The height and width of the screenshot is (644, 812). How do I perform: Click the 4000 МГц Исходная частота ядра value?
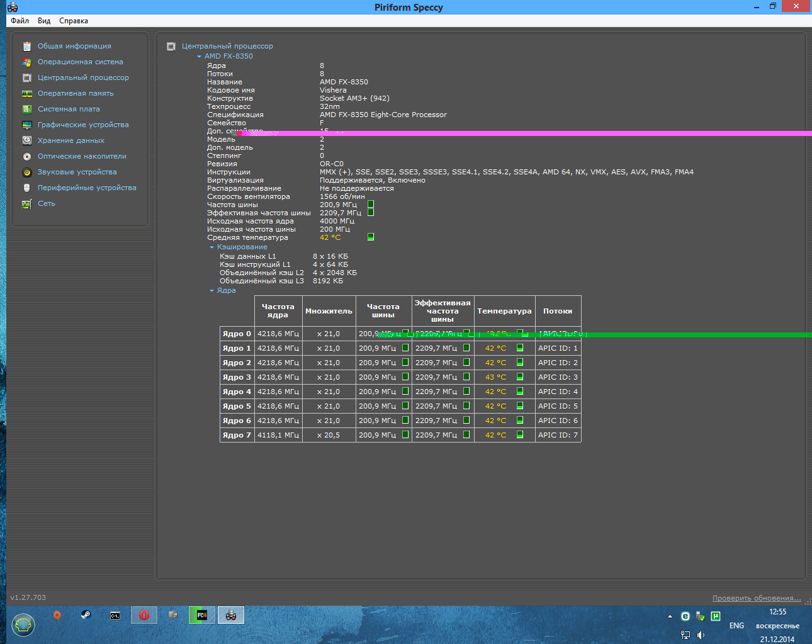pyautogui.click(x=337, y=221)
